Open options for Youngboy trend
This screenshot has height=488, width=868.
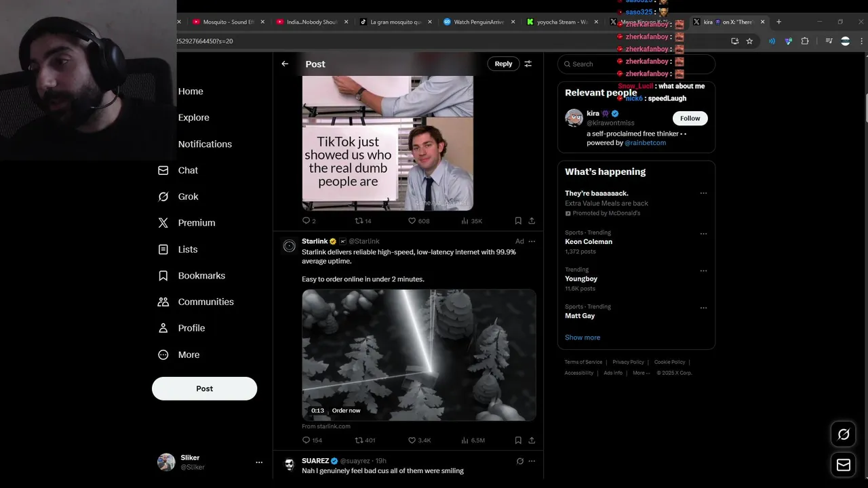[x=703, y=270]
